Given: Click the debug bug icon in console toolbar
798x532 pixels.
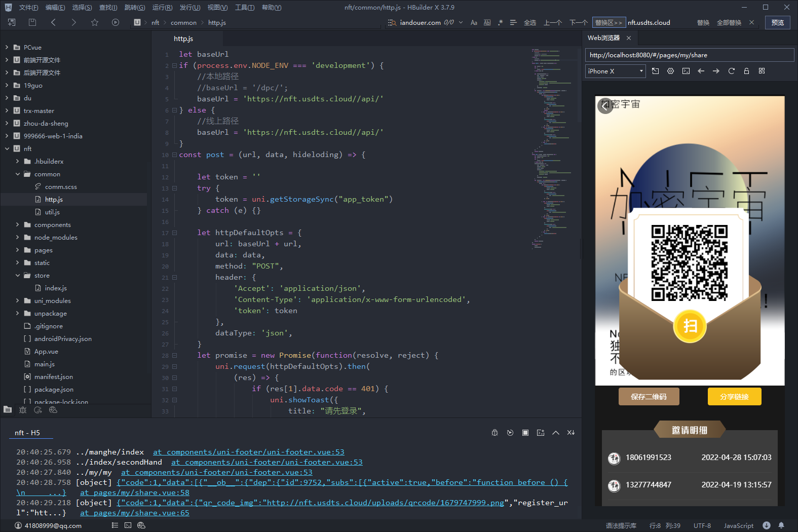Looking at the screenshot, I should pos(495,433).
